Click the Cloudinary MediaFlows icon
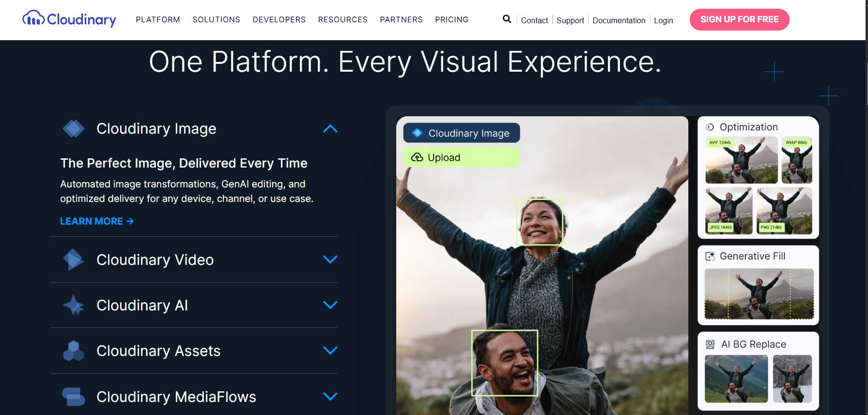This screenshot has height=415, width=868. (x=74, y=397)
